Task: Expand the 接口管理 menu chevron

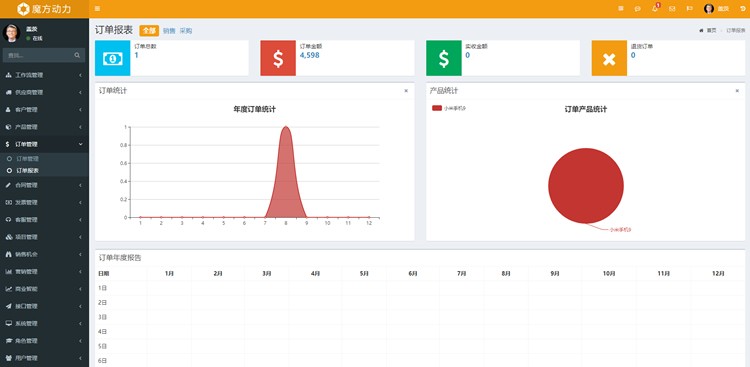Action: (x=80, y=306)
